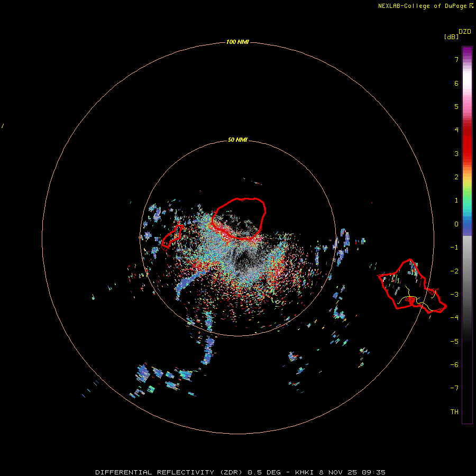Click the TH label on the color scale
Image resolution: width=476 pixels, height=476 pixels.
(454, 411)
